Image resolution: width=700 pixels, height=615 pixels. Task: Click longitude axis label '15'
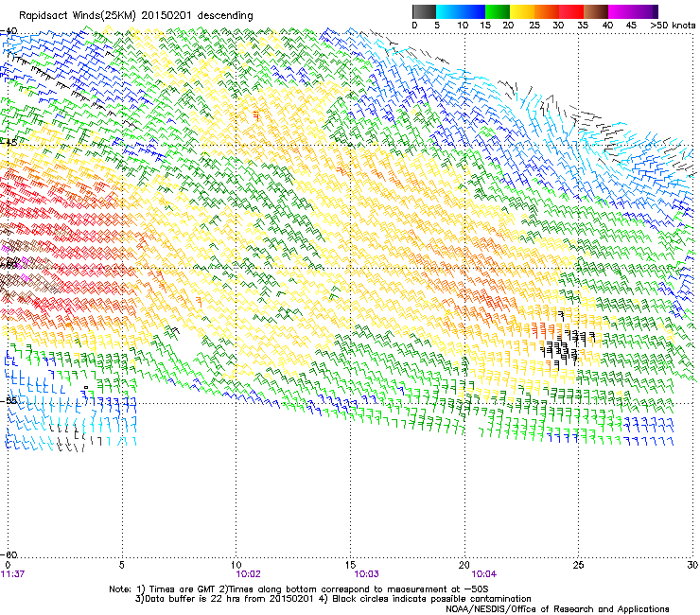point(350,565)
